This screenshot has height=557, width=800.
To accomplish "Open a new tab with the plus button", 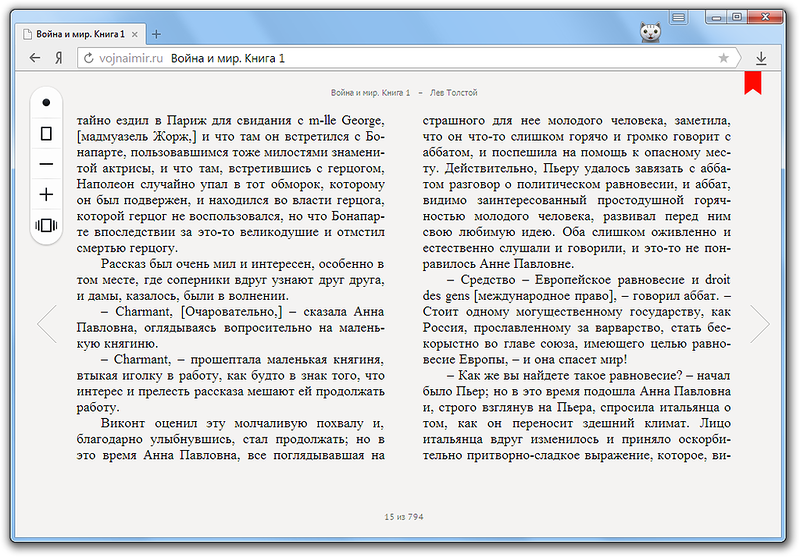I will tap(156, 34).
